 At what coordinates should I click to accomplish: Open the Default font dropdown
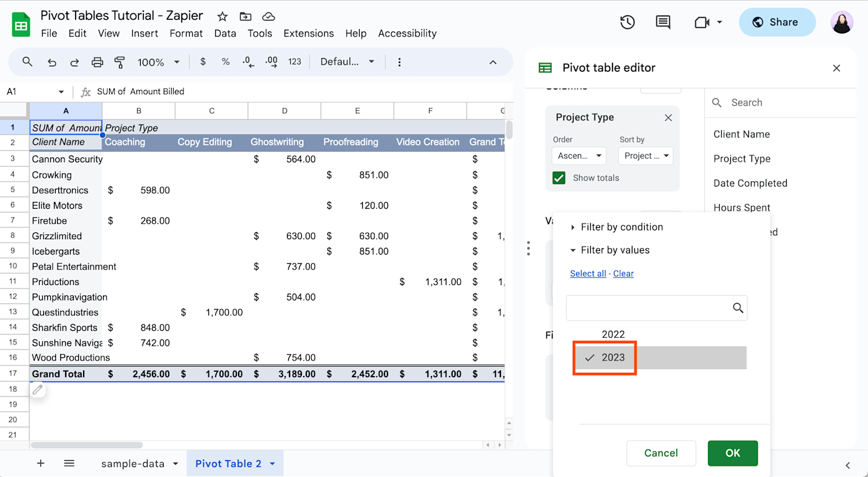tap(347, 62)
